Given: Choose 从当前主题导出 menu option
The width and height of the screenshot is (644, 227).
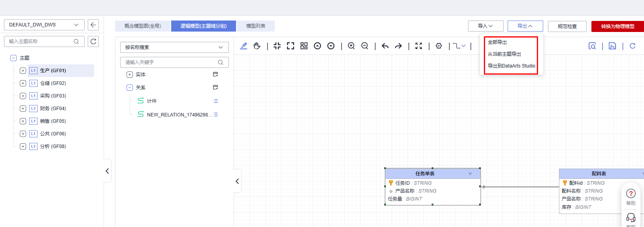Looking at the screenshot, I should 504,54.
